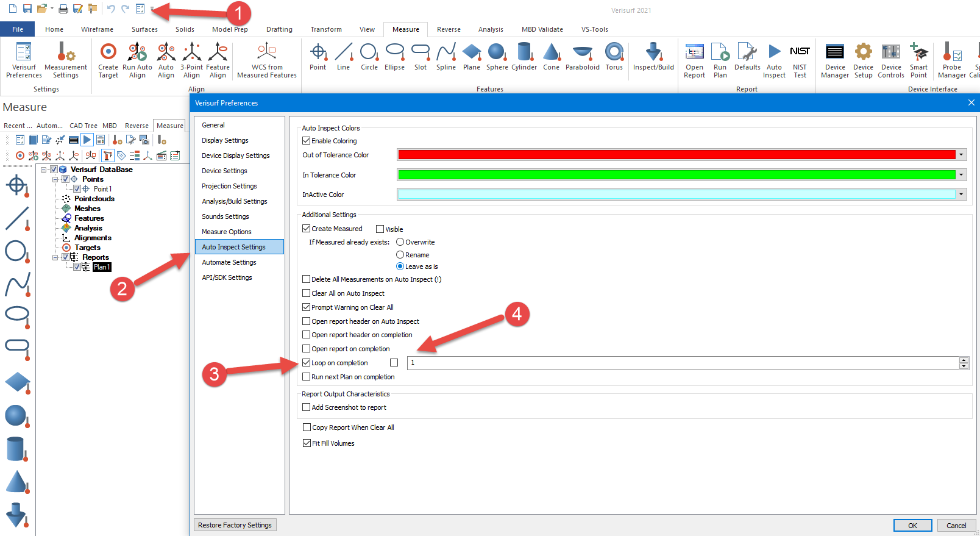
Task: Open the File menu
Action: coord(18,29)
